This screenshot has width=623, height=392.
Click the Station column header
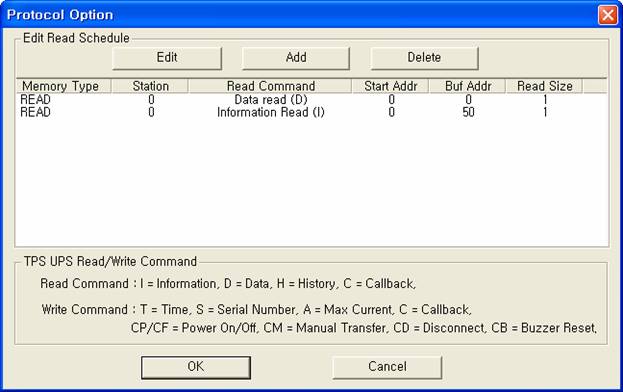pos(150,86)
